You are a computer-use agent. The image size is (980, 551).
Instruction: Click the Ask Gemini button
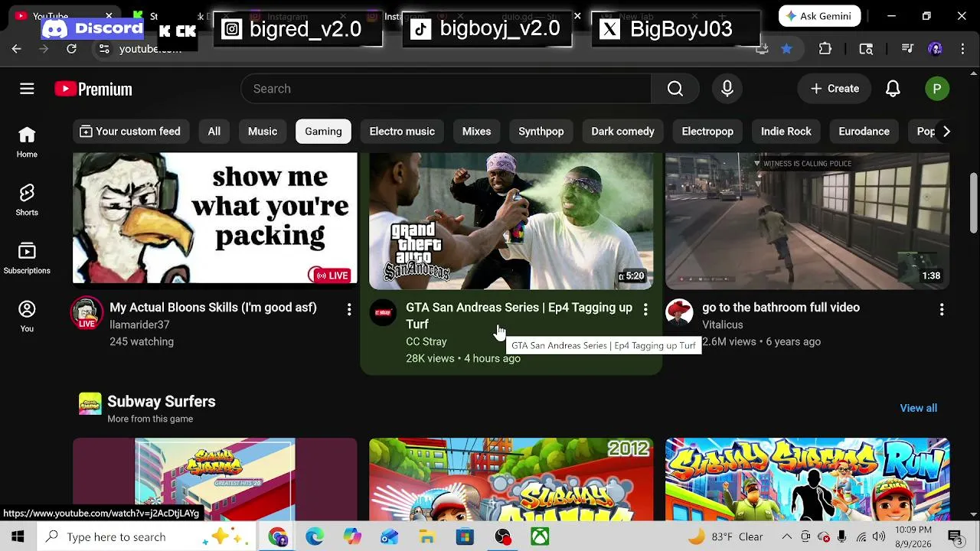(819, 16)
